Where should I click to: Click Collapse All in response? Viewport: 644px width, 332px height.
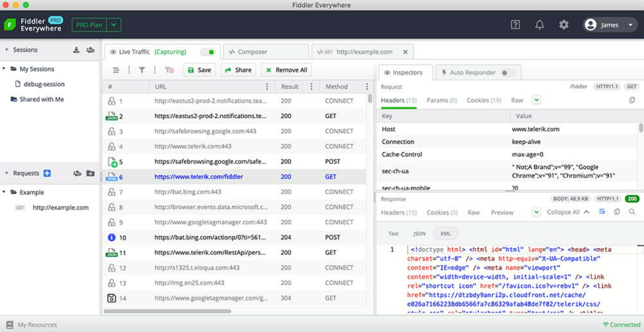[x=568, y=212]
